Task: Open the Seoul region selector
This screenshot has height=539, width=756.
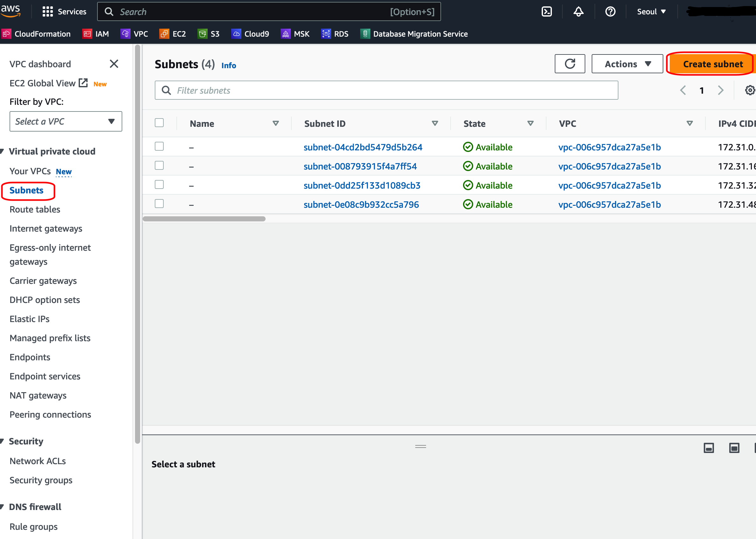Action: coord(651,11)
